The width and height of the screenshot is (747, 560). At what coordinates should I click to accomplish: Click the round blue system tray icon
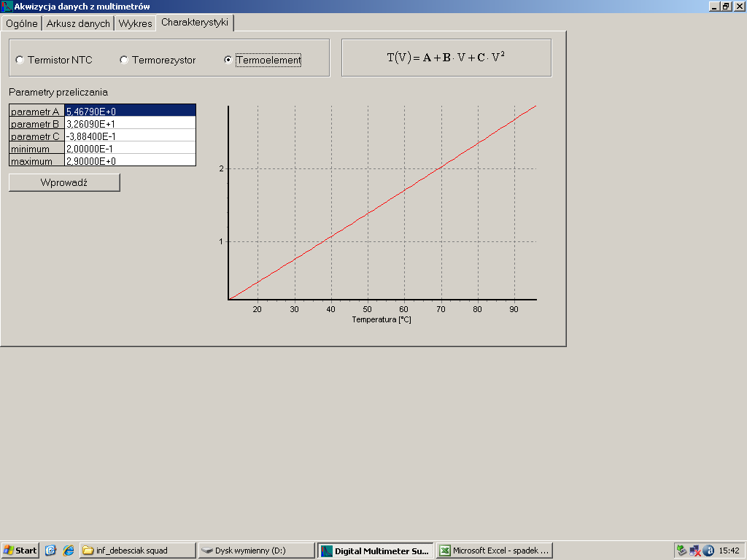click(x=708, y=551)
